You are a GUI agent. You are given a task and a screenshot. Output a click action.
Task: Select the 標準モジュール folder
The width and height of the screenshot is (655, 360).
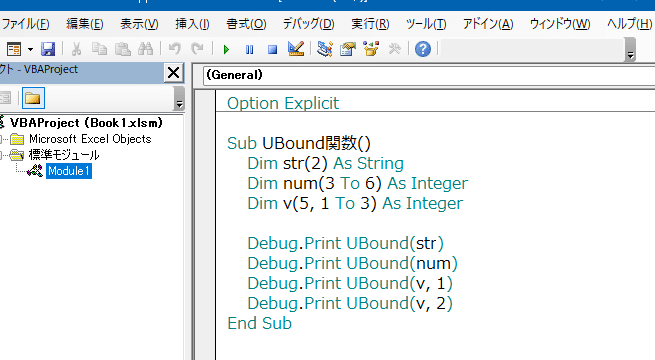click(64, 155)
